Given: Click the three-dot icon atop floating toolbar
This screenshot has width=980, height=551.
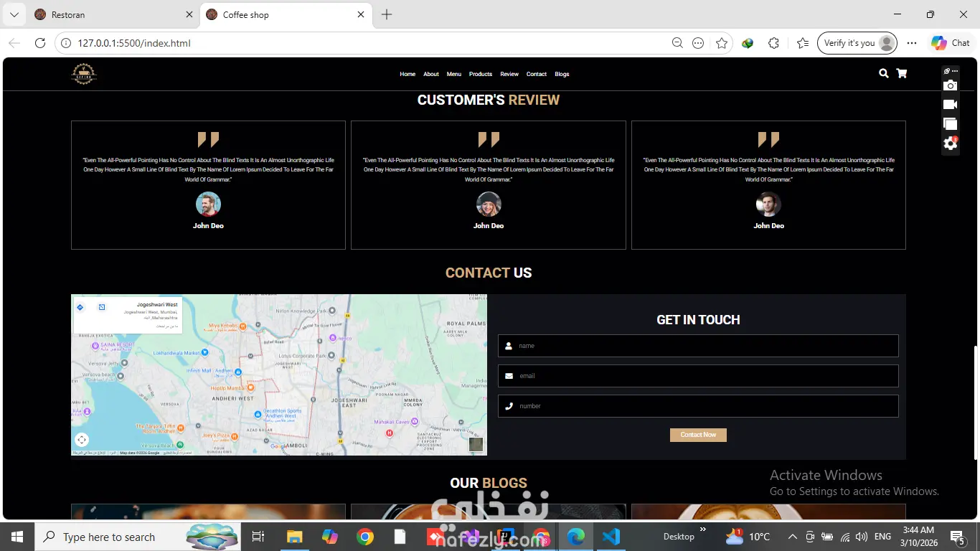Looking at the screenshot, I should click(x=955, y=71).
